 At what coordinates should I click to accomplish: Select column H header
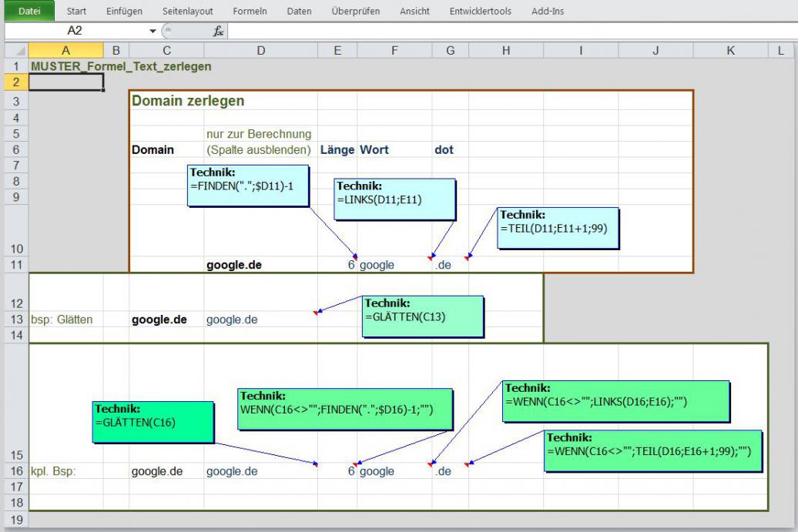tap(506, 50)
